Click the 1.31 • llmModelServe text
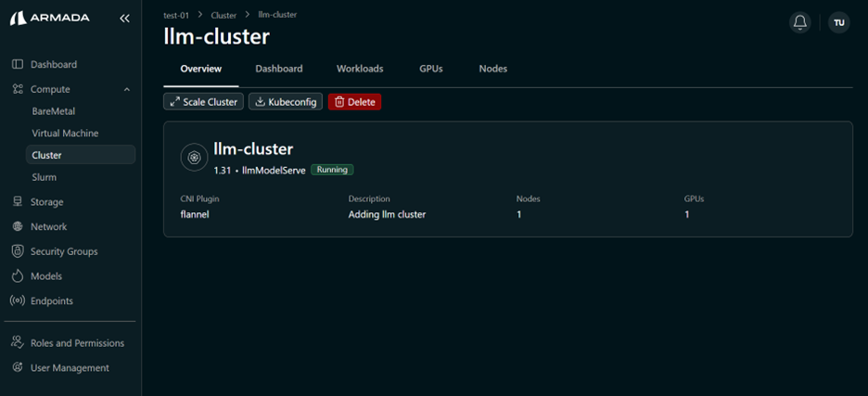This screenshot has height=396, width=868. (x=260, y=171)
